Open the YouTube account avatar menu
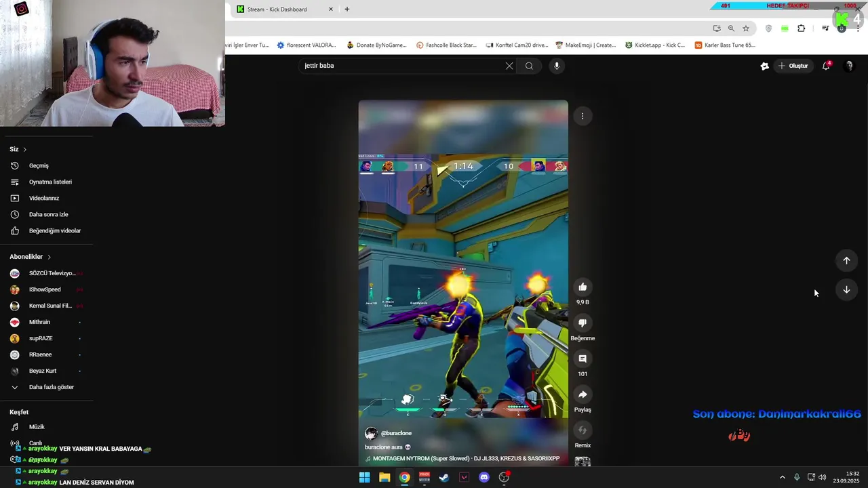Viewport: 868px width, 488px height. [849, 66]
